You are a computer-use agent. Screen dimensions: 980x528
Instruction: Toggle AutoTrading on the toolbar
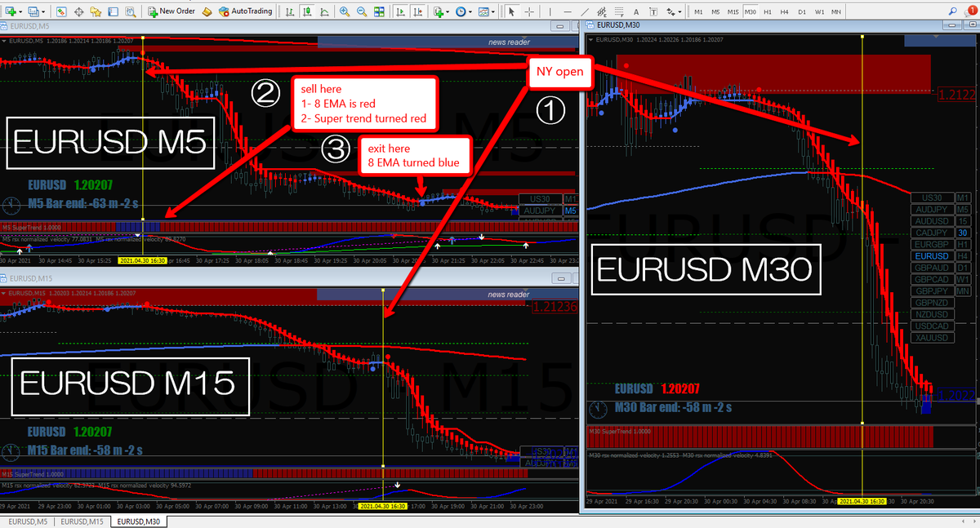pyautogui.click(x=245, y=11)
